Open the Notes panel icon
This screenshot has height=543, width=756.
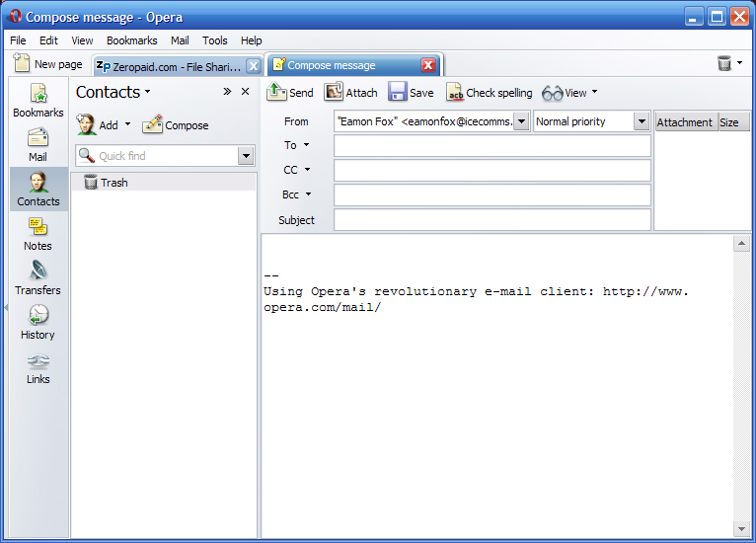38,234
